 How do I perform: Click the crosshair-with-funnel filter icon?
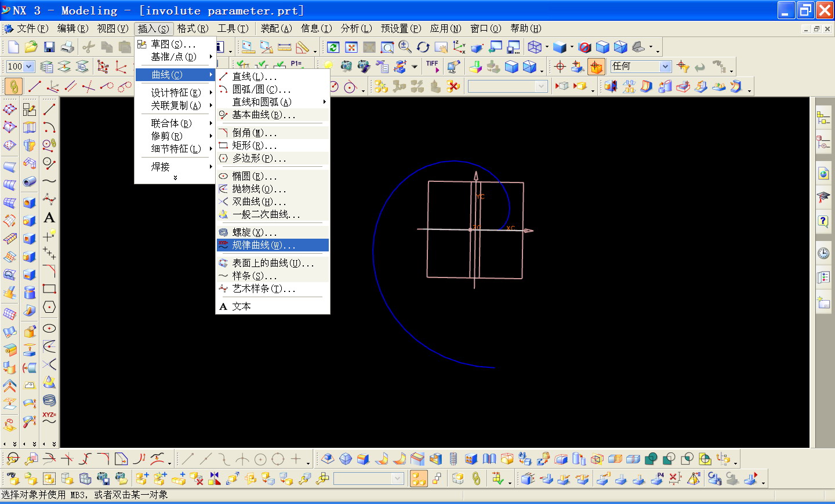tap(683, 67)
